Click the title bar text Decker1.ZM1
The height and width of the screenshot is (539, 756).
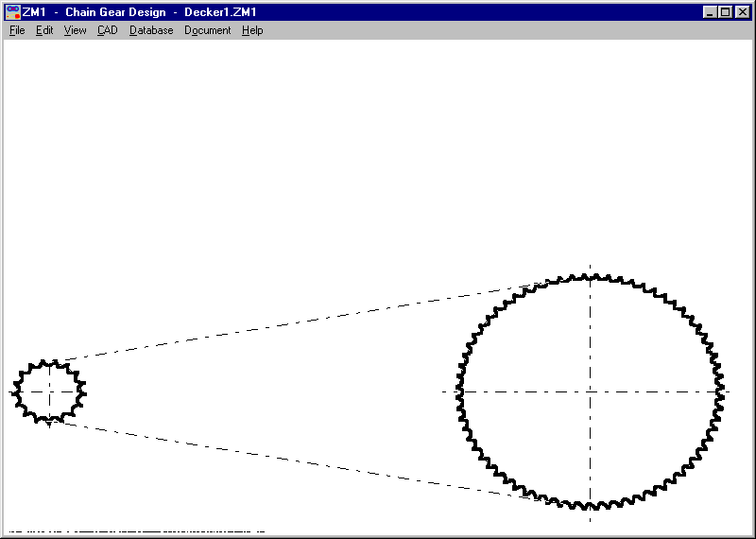click(x=220, y=11)
